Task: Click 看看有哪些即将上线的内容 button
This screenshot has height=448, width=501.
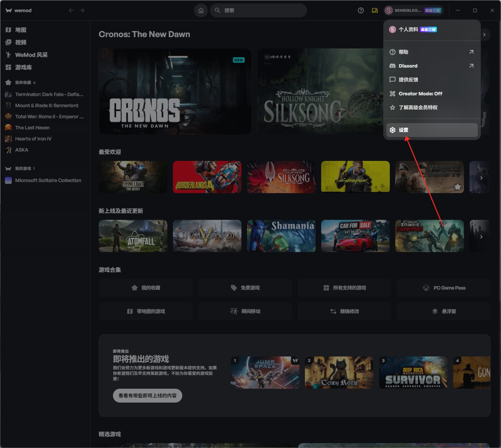Action: (147, 396)
